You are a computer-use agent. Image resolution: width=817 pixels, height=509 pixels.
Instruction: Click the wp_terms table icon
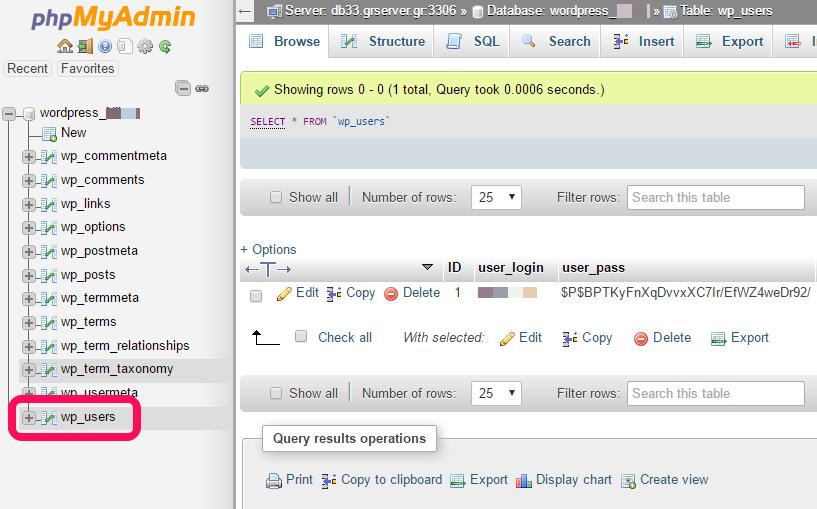click(x=48, y=322)
